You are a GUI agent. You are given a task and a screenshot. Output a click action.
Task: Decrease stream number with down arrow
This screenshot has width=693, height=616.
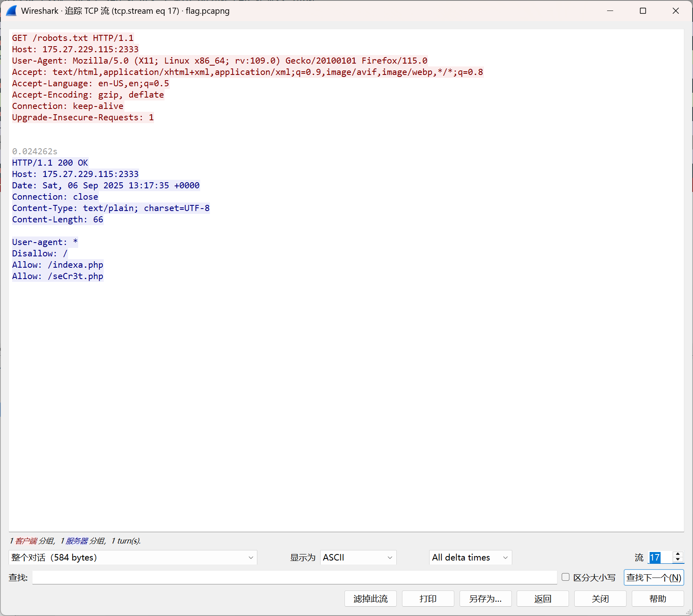click(678, 560)
